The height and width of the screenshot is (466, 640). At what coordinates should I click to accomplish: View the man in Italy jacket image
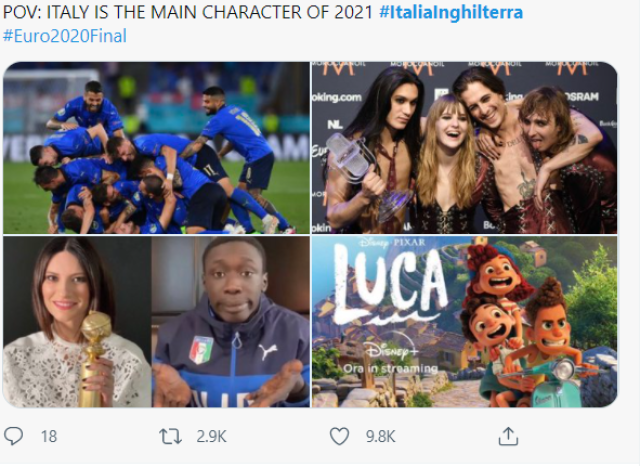click(x=230, y=321)
